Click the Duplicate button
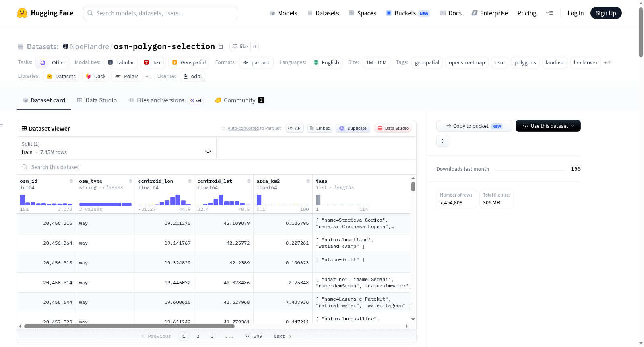Viewport: 644px width, 347px height. (x=353, y=128)
